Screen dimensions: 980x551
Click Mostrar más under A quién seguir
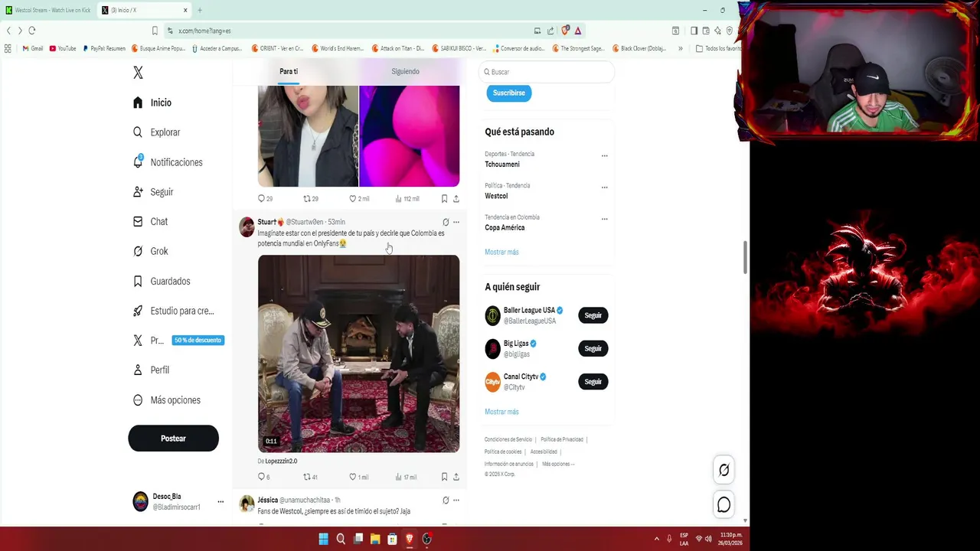[x=501, y=412]
